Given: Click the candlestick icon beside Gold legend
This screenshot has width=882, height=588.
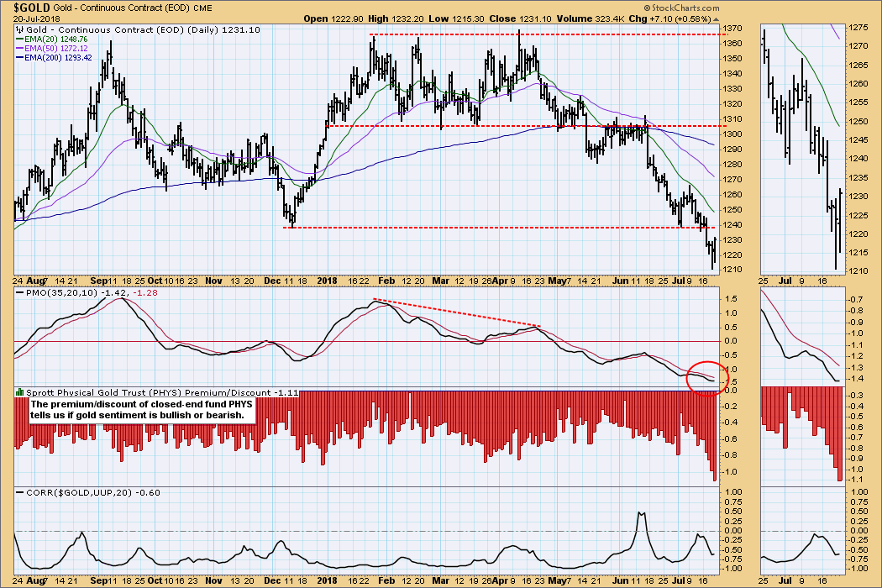Looking at the screenshot, I should coord(20,30).
